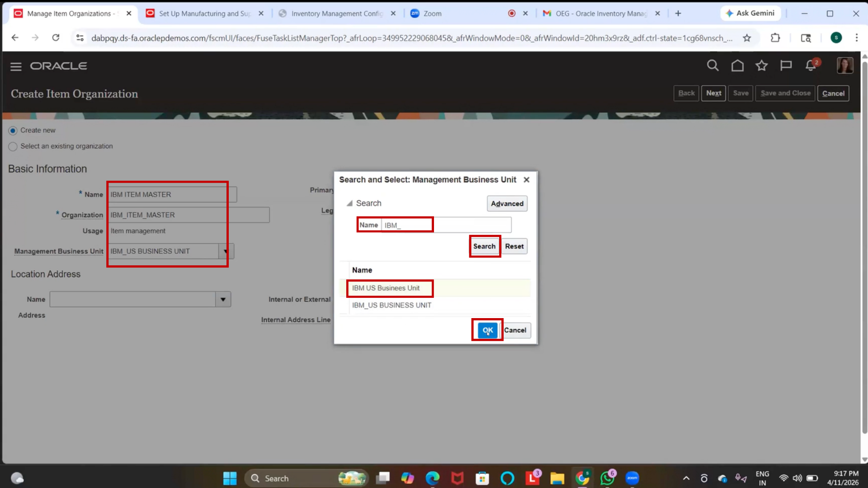Open notifications bell icon
This screenshot has height=488, width=868.
811,66
